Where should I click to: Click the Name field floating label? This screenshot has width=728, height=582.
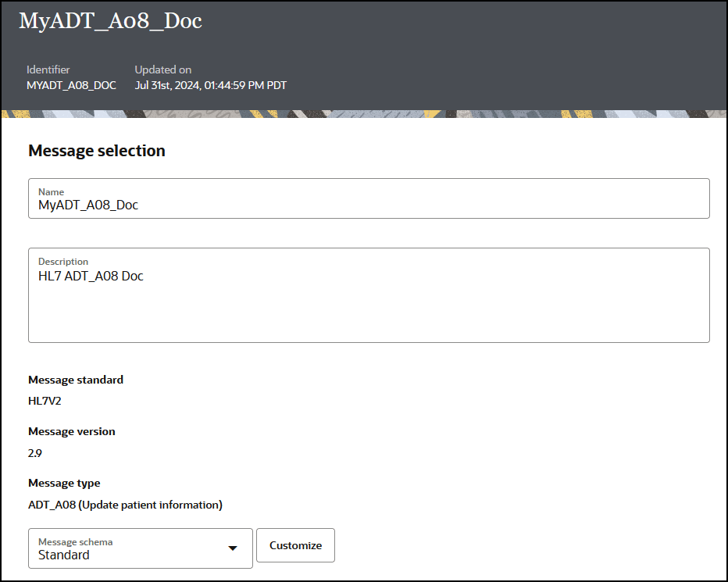coord(51,191)
